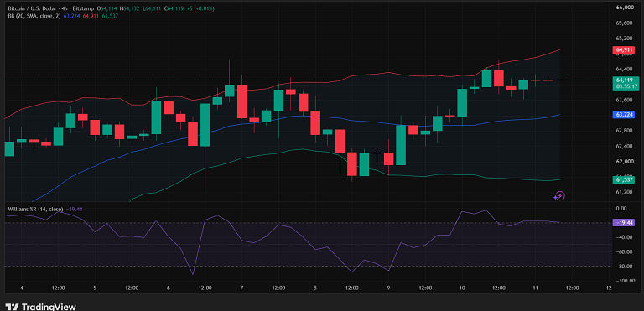Image resolution: width=644 pixels, height=311 pixels.
Task: Click the 62,400 price axis label
Action: 624,146
